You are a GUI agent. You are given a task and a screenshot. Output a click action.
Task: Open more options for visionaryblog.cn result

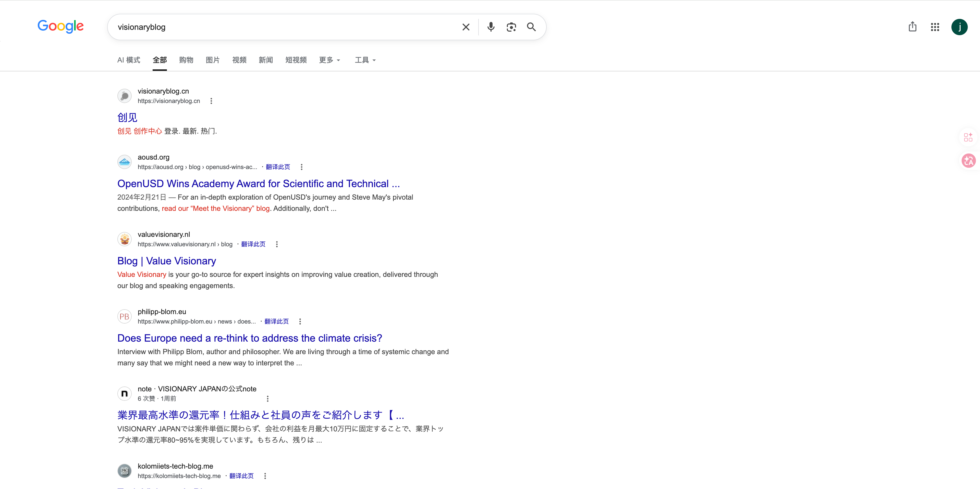pos(211,101)
